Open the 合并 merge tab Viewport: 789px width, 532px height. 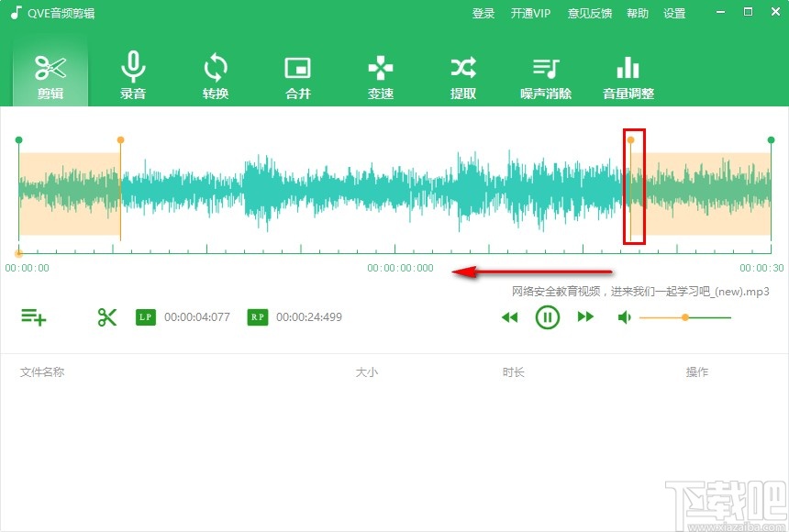[x=298, y=78]
